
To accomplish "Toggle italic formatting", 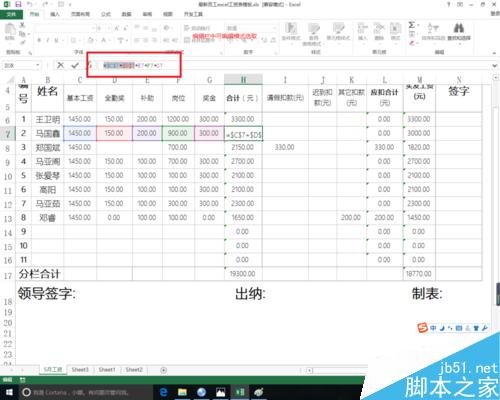I will tap(47, 40).
